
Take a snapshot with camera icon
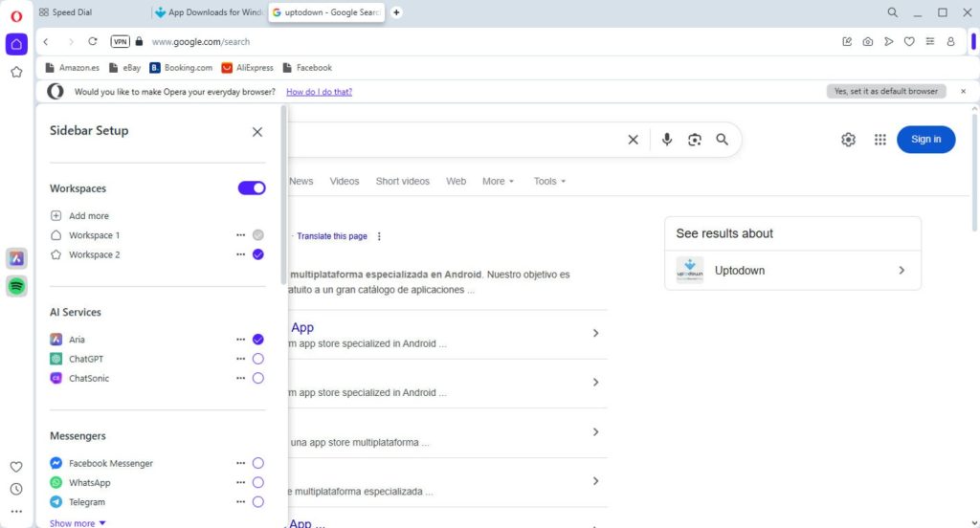coord(867,42)
